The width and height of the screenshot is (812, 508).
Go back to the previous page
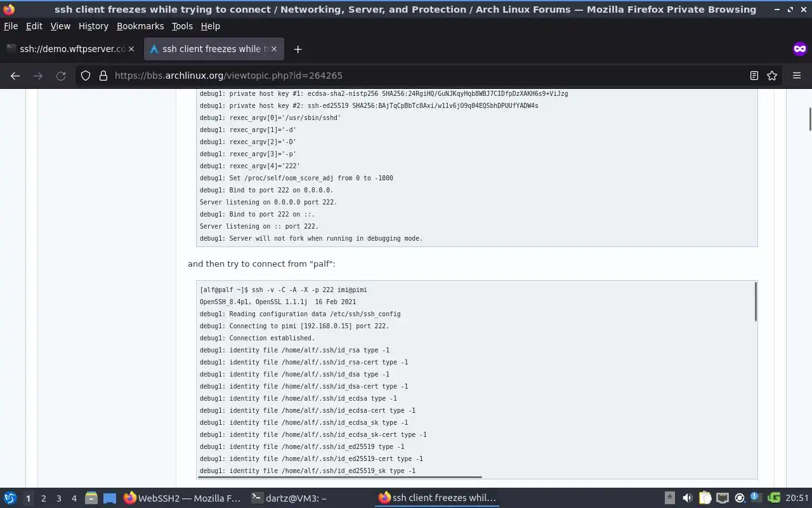tap(15, 76)
